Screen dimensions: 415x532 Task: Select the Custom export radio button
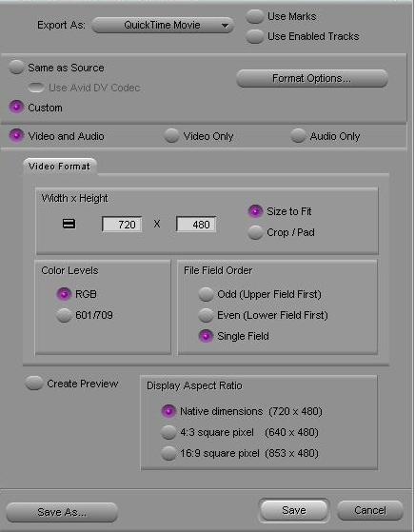(16, 108)
